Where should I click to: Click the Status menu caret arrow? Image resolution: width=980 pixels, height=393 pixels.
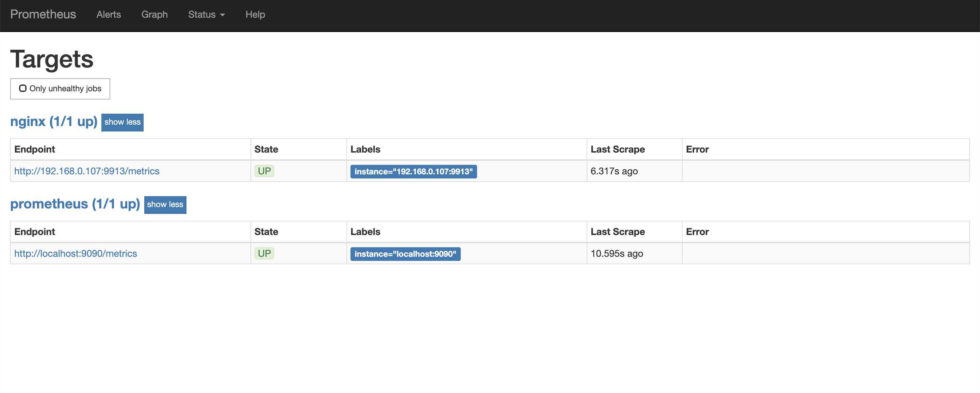pyautogui.click(x=223, y=15)
